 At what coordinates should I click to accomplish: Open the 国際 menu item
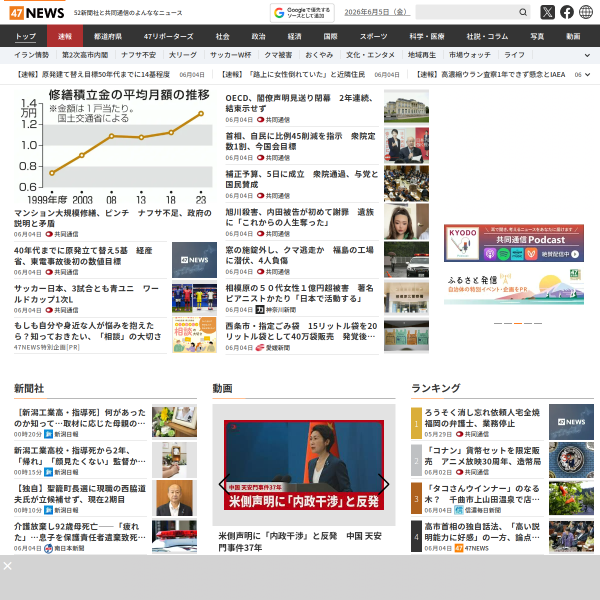(x=330, y=36)
